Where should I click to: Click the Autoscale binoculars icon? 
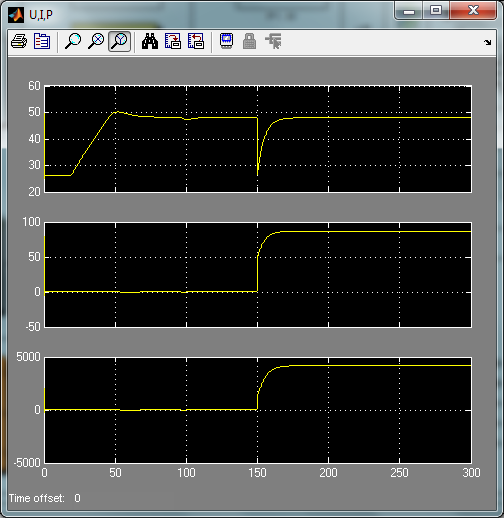coord(150,42)
